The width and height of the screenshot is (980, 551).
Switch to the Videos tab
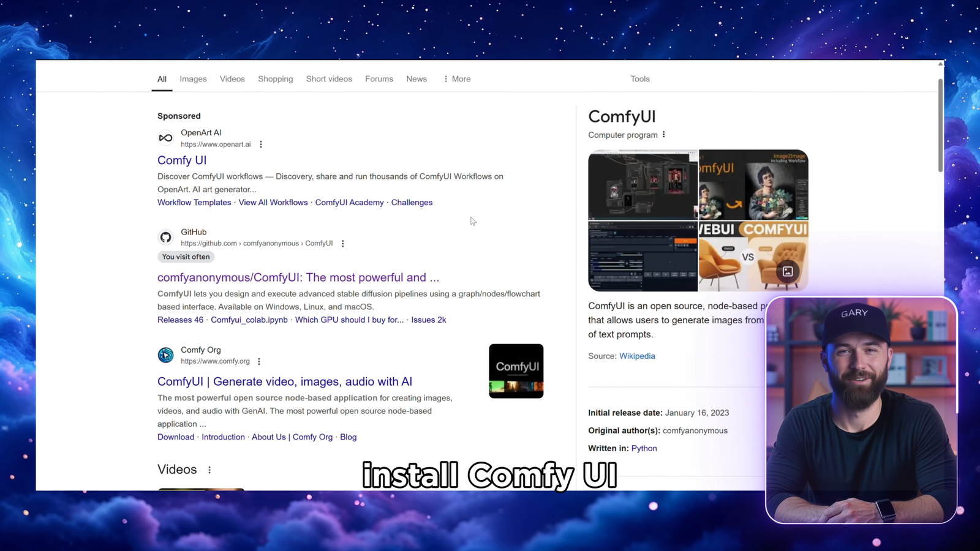pos(232,79)
